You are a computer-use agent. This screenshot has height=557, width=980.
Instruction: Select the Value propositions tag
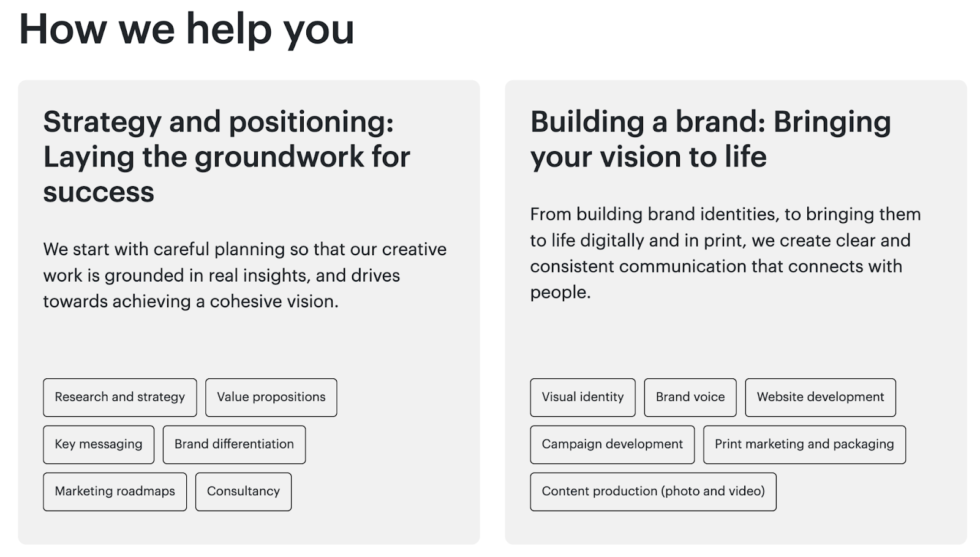point(271,397)
